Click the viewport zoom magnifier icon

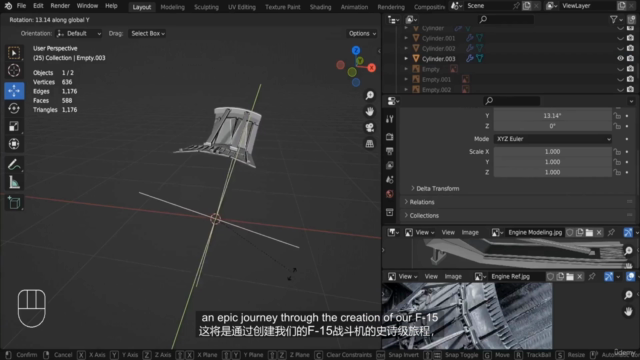click(x=370, y=96)
